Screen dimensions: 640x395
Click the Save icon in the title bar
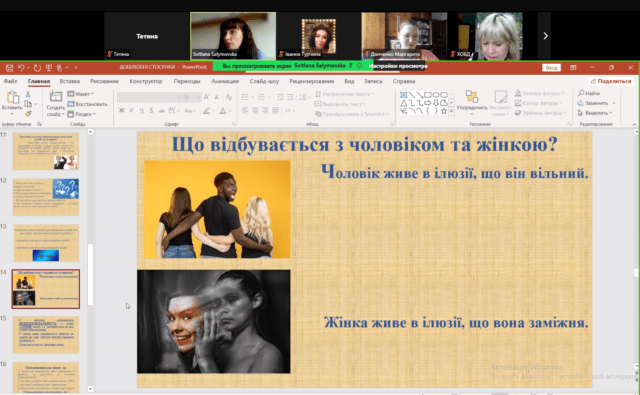[9, 68]
